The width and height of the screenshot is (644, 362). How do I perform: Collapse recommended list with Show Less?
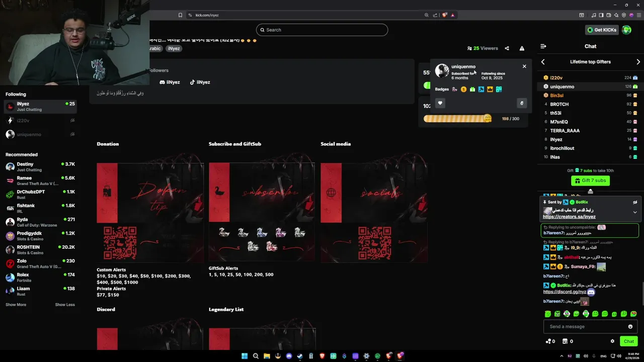coord(65,305)
